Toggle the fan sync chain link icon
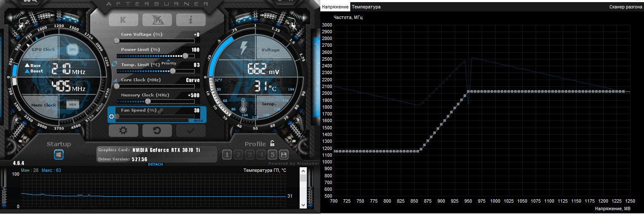644x214 pixels. pos(160,110)
